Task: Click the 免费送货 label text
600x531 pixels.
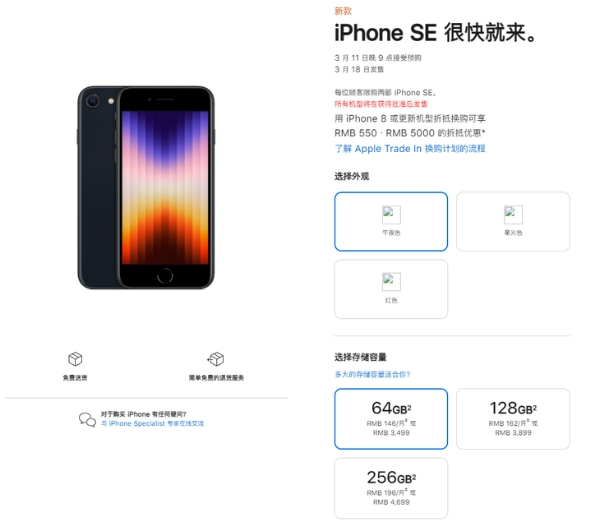Action: pyautogui.click(x=75, y=378)
